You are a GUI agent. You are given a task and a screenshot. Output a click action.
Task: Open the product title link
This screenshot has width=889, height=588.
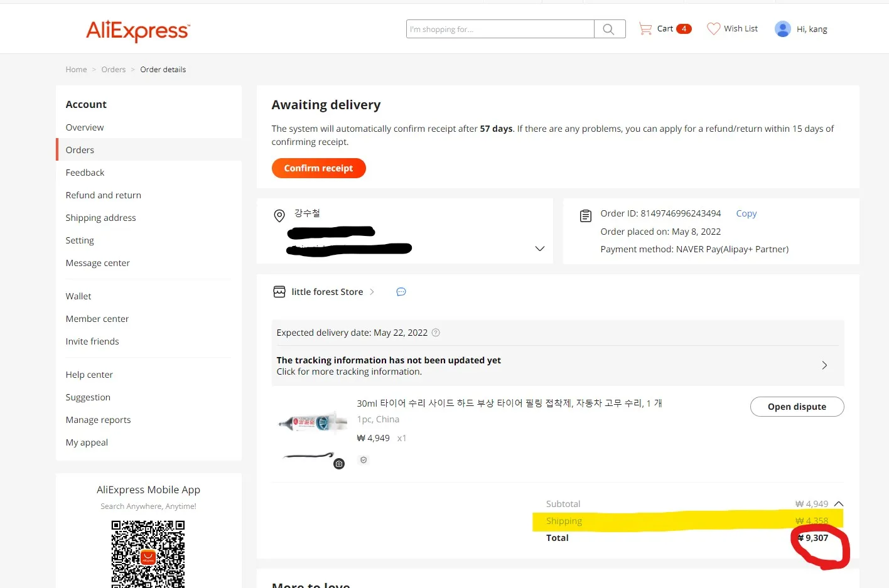pos(510,403)
